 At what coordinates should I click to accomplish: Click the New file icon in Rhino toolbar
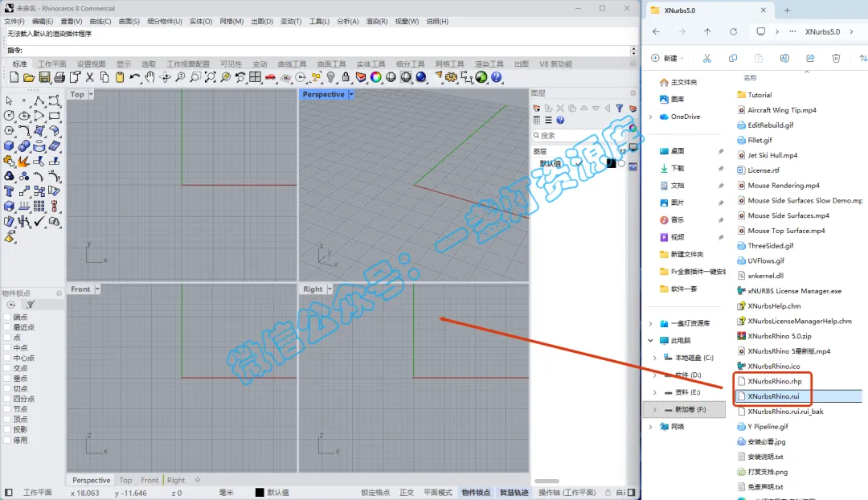[x=14, y=77]
